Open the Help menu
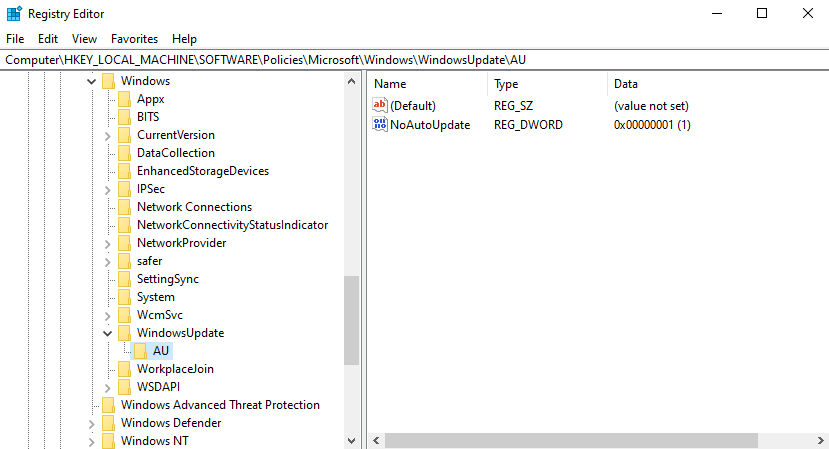The width and height of the screenshot is (829, 449). point(184,39)
